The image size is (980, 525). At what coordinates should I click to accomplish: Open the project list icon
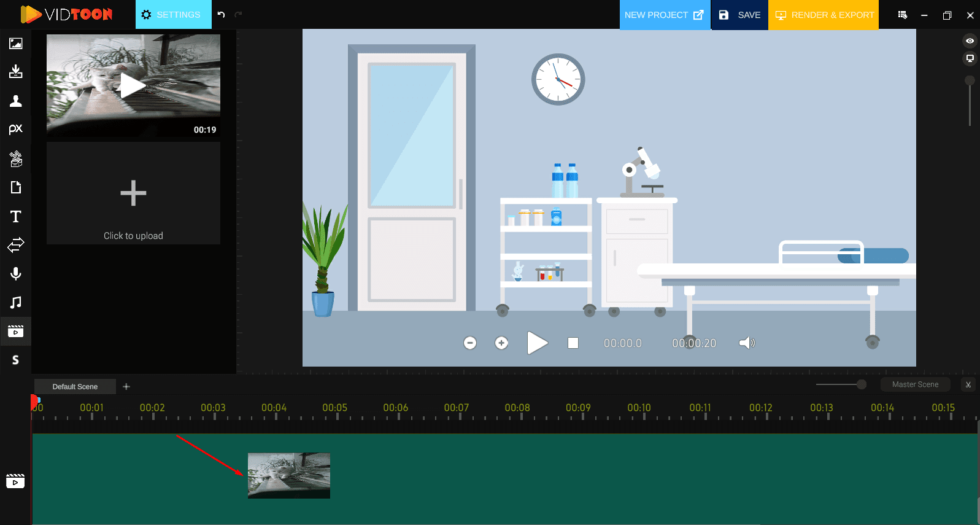click(903, 15)
